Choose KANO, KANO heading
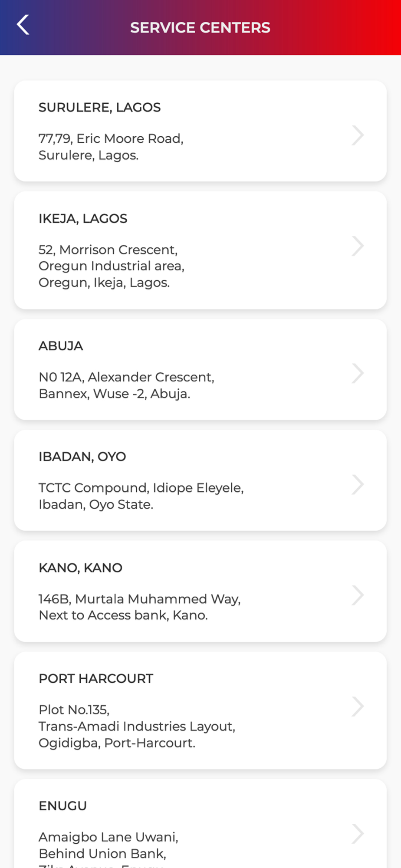The width and height of the screenshot is (401, 868). (x=81, y=568)
